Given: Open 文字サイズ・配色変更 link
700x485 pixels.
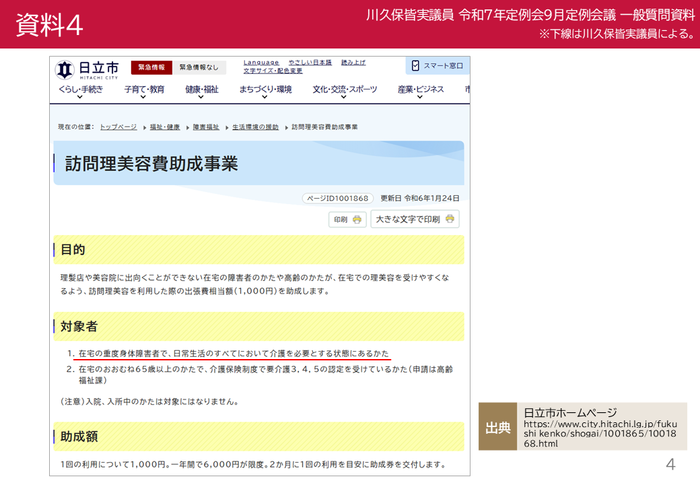Looking at the screenshot, I should pos(273,71).
